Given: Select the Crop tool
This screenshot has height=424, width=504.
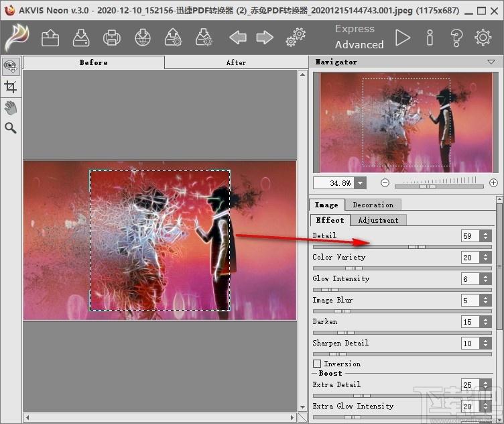Looking at the screenshot, I should (11, 87).
